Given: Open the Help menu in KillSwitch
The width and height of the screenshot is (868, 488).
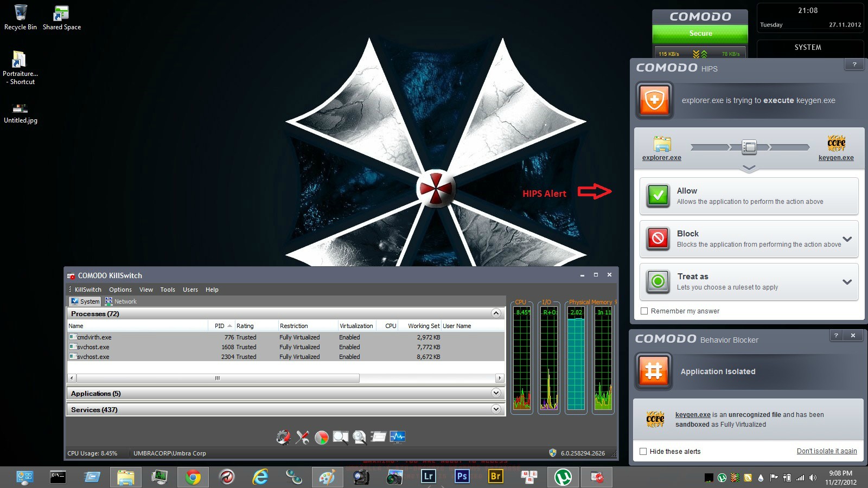Looking at the screenshot, I should (x=212, y=290).
